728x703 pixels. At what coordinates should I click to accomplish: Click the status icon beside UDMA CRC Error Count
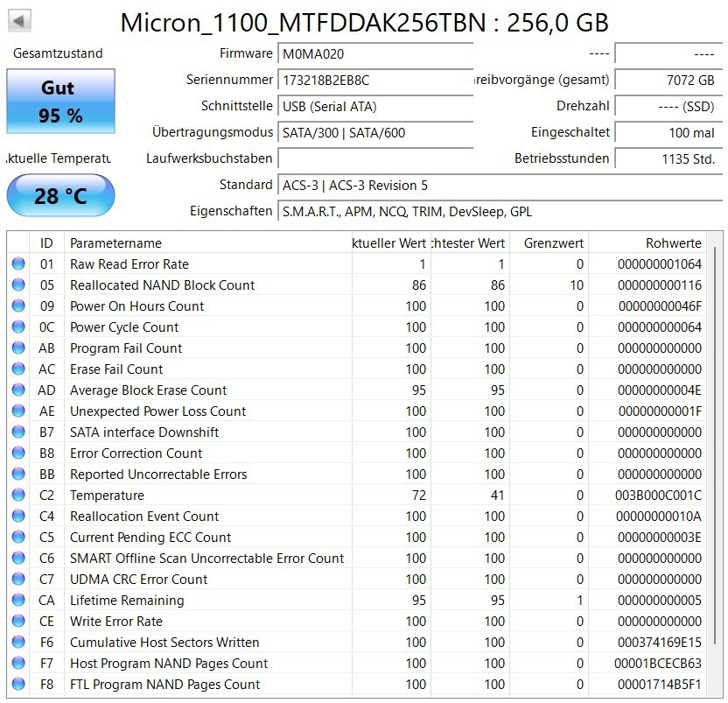click(x=18, y=579)
